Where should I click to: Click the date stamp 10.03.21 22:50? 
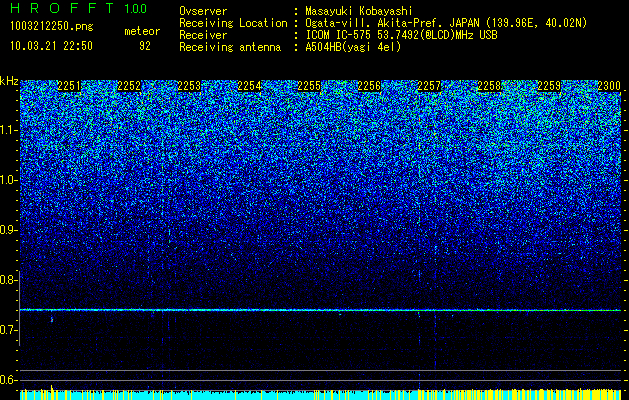point(51,46)
